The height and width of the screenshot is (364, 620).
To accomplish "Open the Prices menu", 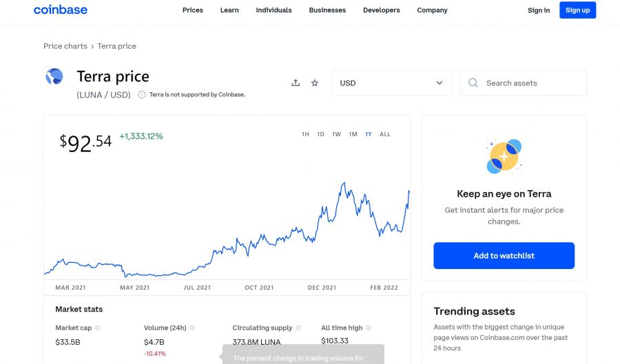I will point(193,10).
